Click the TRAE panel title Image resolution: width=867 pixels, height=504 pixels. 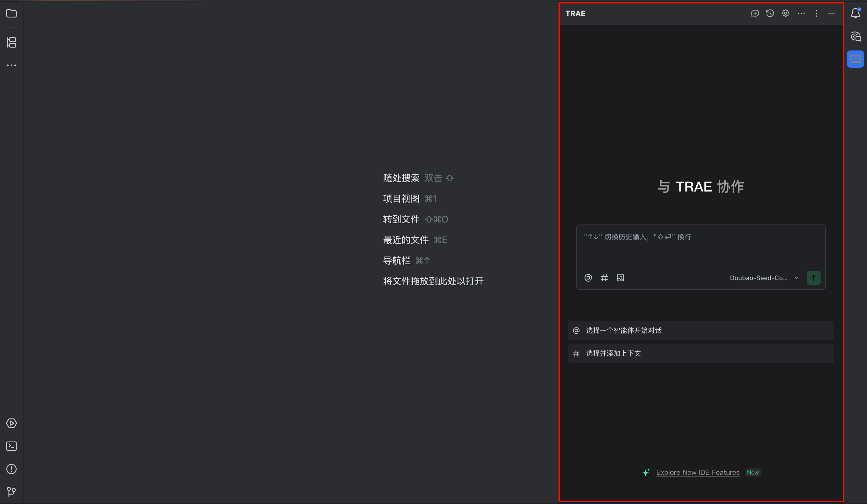pos(575,13)
